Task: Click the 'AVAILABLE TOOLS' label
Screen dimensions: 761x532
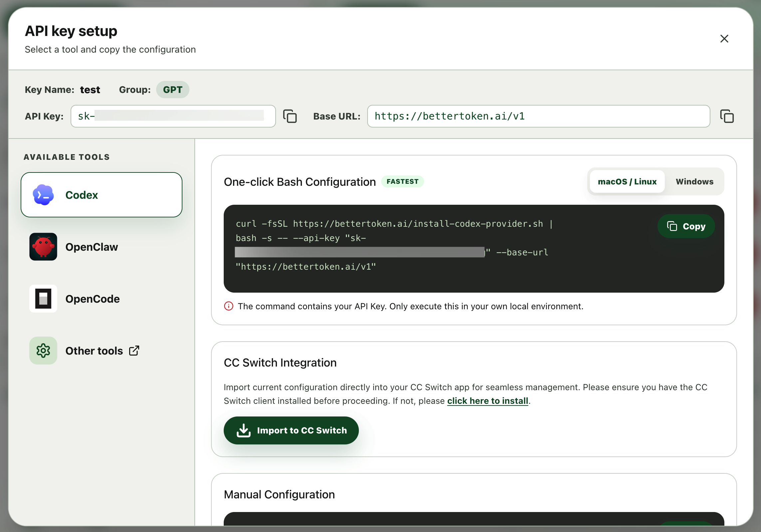Action: 67,157
